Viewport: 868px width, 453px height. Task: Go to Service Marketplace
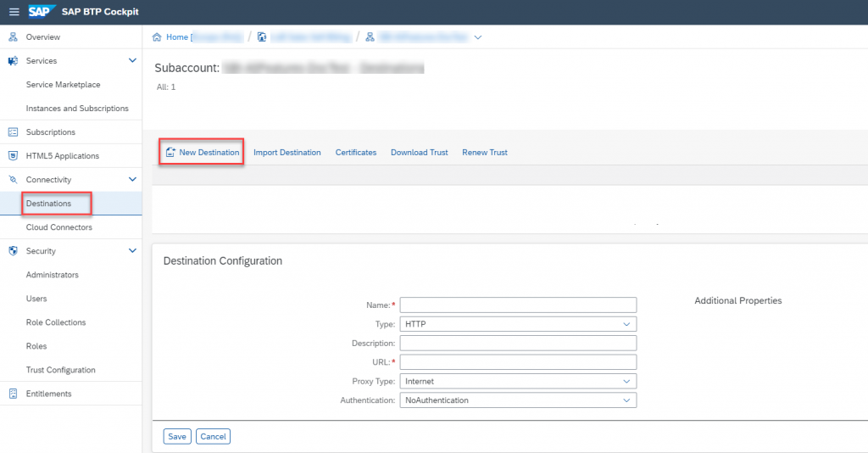tap(63, 85)
